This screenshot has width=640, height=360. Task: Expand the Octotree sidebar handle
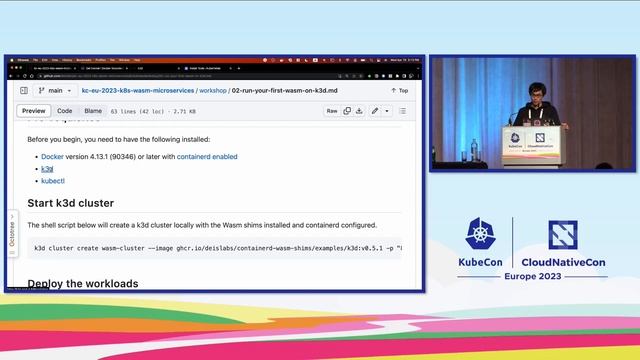coord(12,234)
